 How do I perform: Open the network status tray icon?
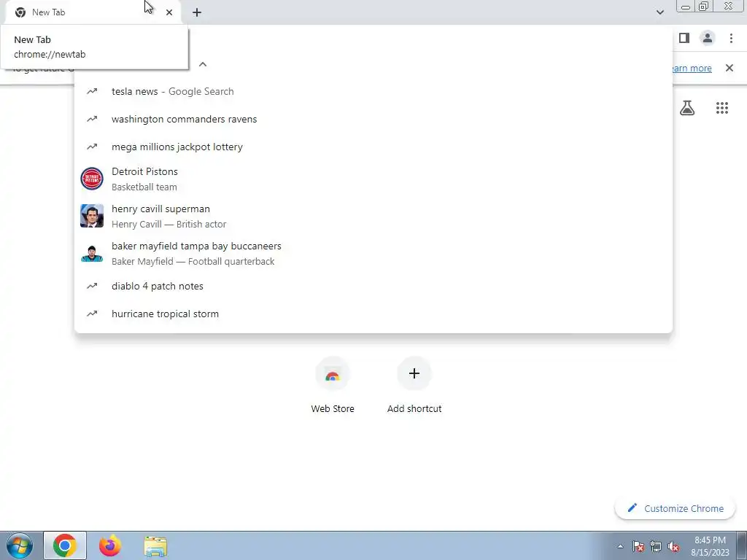click(x=656, y=547)
